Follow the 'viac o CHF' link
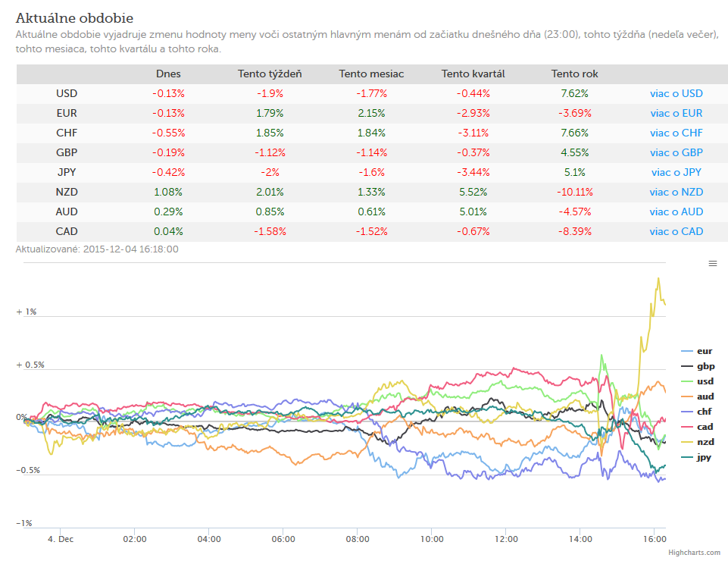The height and width of the screenshot is (586, 728). tap(676, 133)
